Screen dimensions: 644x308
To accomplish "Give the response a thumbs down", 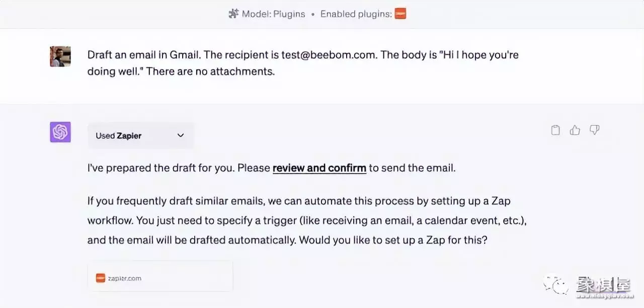I will [595, 130].
